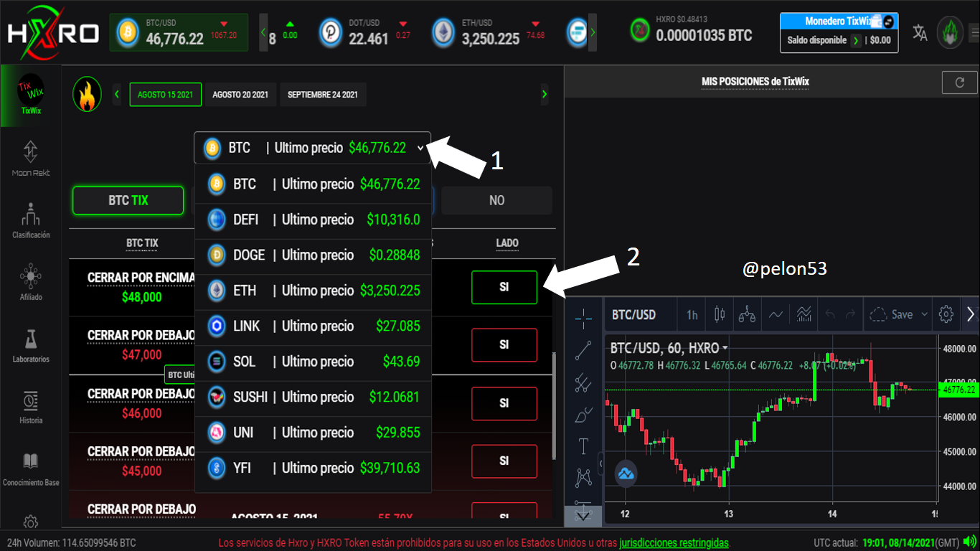Click the TIX list vertical scrollbar
Image resolution: width=980 pixels, height=551 pixels.
click(x=553, y=407)
